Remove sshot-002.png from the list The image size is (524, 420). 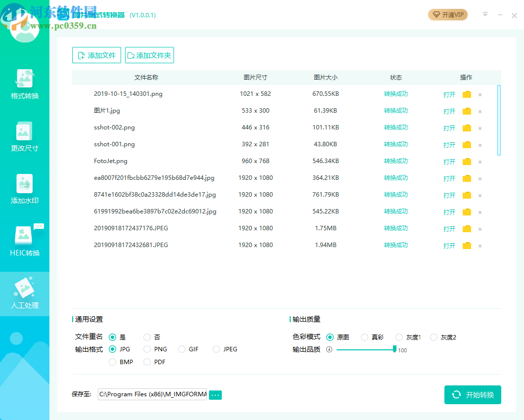pos(480,127)
